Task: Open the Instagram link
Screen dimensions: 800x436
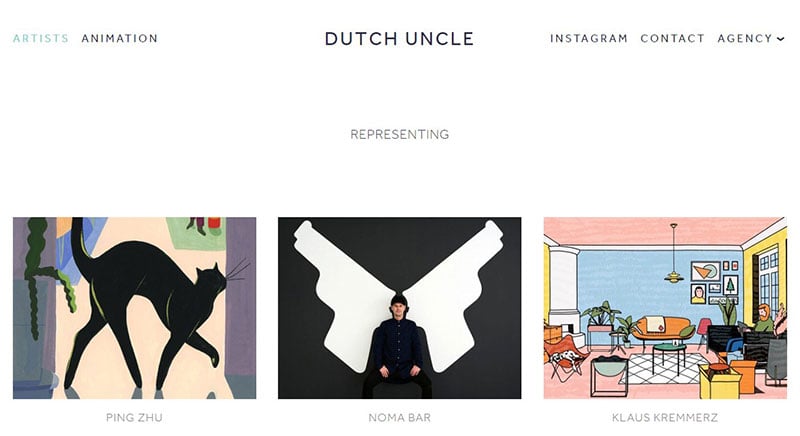Action: pos(589,38)
